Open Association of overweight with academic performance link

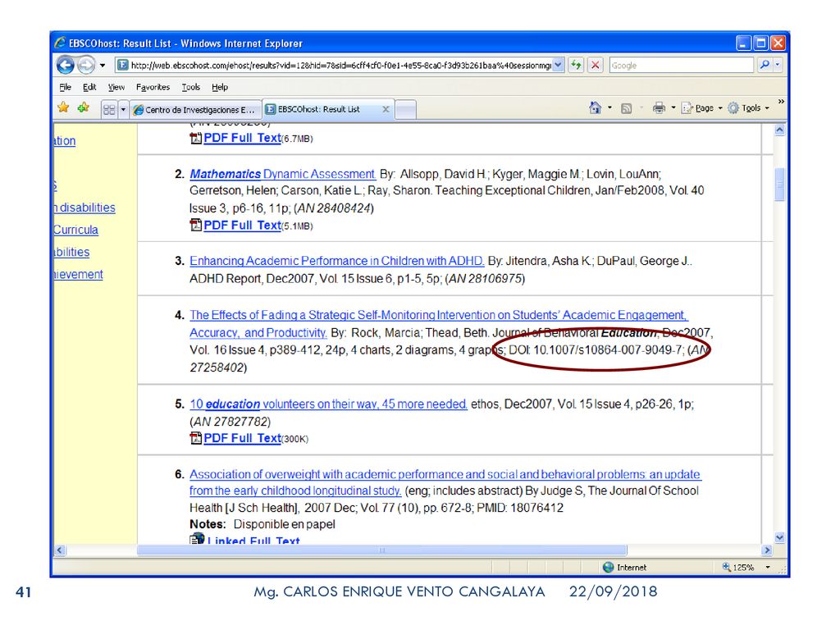pos(445,482)
